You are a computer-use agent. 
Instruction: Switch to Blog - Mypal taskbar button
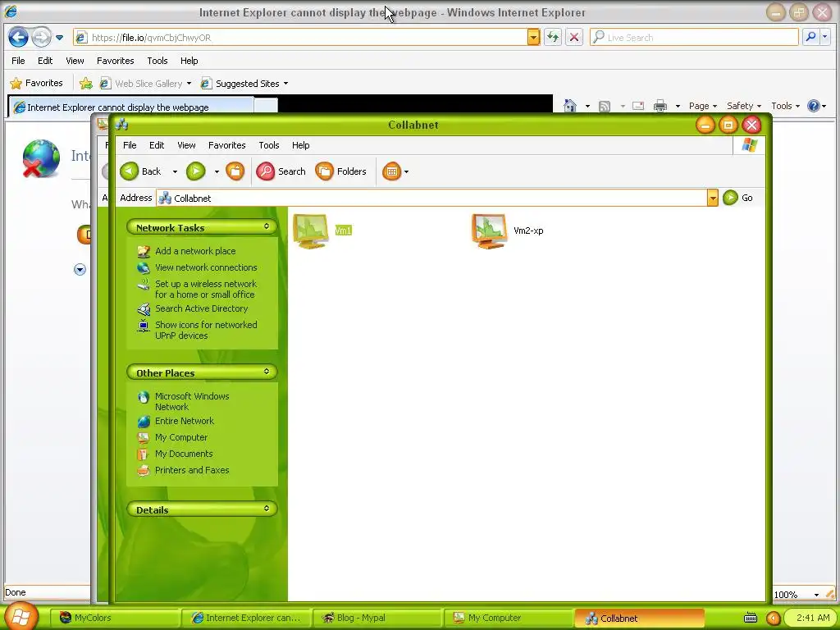377,618
